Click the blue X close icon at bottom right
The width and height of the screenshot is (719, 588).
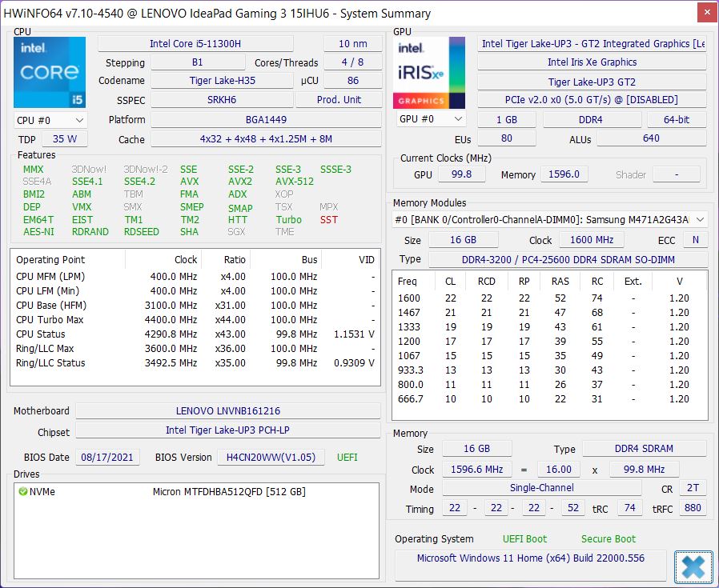pos(693,567)
